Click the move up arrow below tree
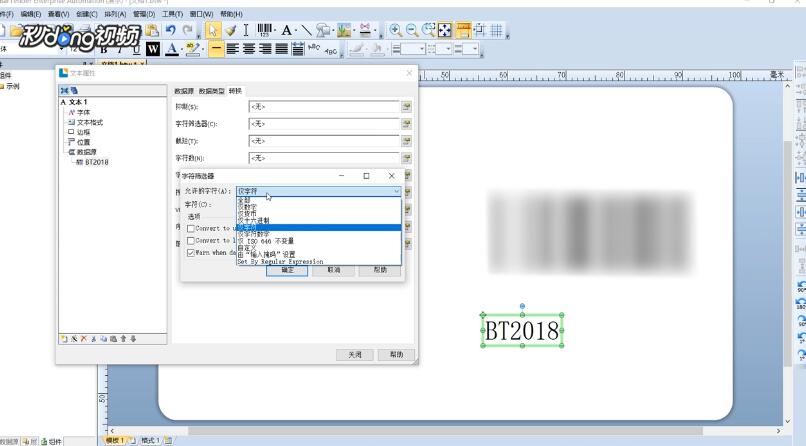The height and width of the screenshot is (446, 806). 123,339
